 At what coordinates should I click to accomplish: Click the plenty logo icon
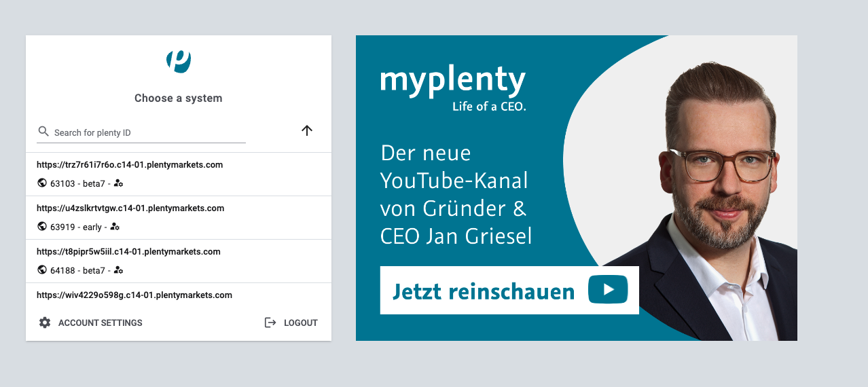(x=179, y=61)
